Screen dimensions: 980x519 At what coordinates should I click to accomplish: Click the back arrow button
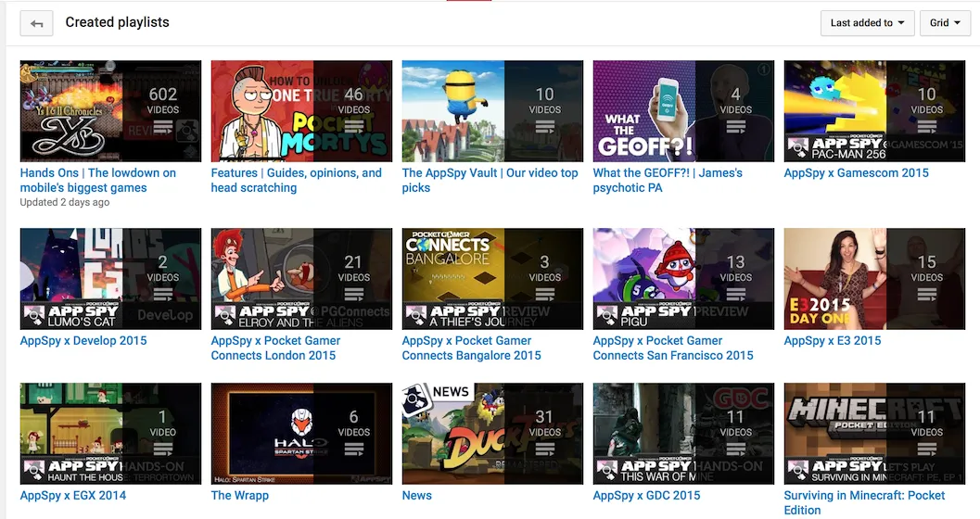pos(36,23)
